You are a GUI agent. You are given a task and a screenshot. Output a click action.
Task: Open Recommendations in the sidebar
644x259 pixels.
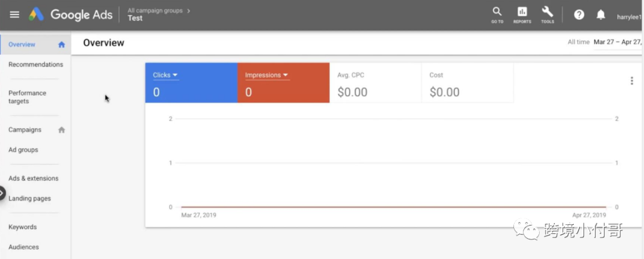pyautogui.click(x=36, y=64)
